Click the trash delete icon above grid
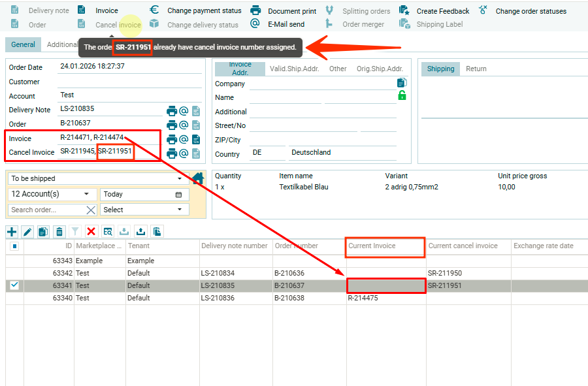The image size is (588, 386). click(x=59, y=232)
